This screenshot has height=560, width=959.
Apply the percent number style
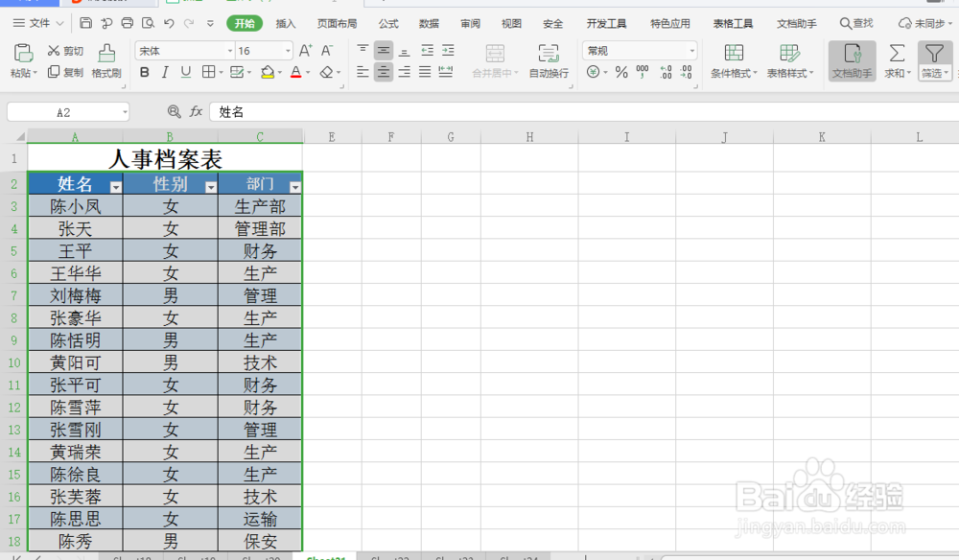620,71
